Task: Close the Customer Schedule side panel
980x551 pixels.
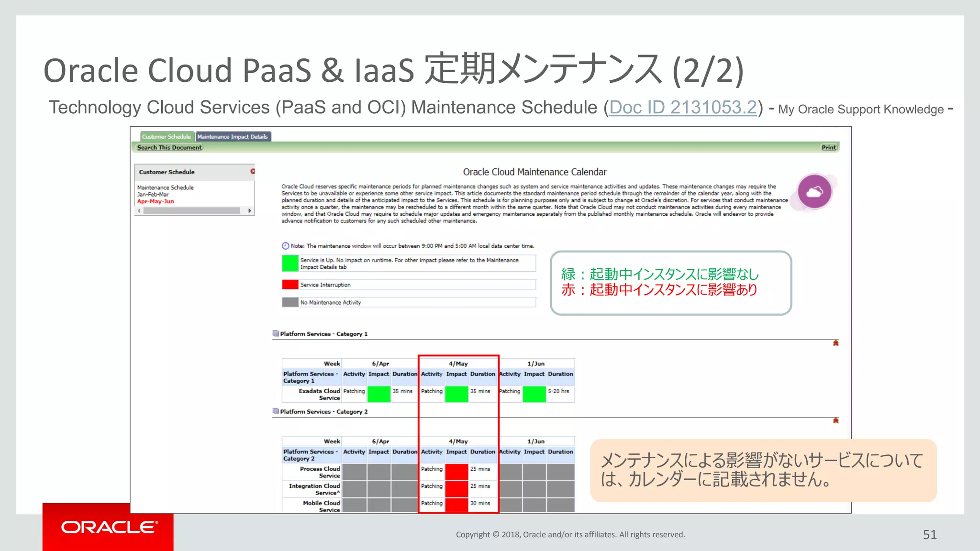Action: point(253,171)
